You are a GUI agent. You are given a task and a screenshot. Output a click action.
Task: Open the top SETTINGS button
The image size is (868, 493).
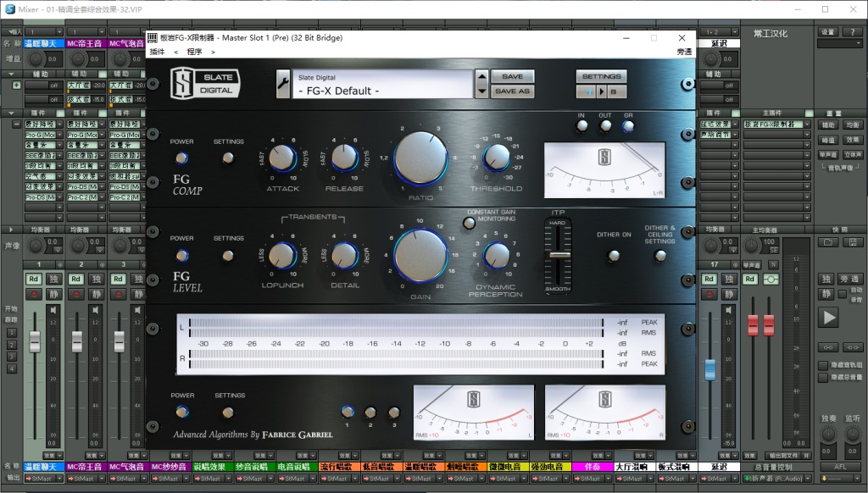602,76
